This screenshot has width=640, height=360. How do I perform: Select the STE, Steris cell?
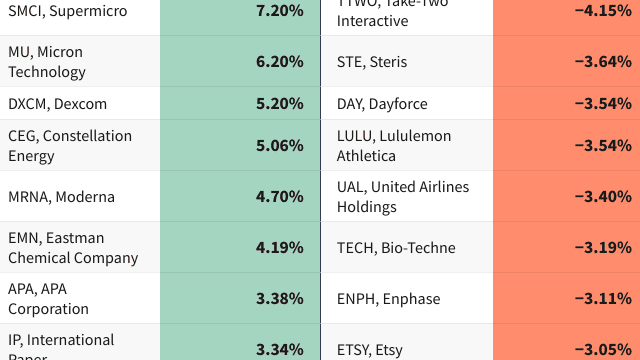click(x=407, y=61)
